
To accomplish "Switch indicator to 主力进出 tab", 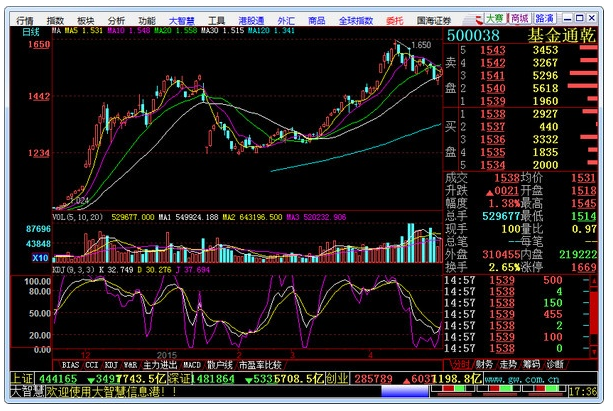I will 160,365.
